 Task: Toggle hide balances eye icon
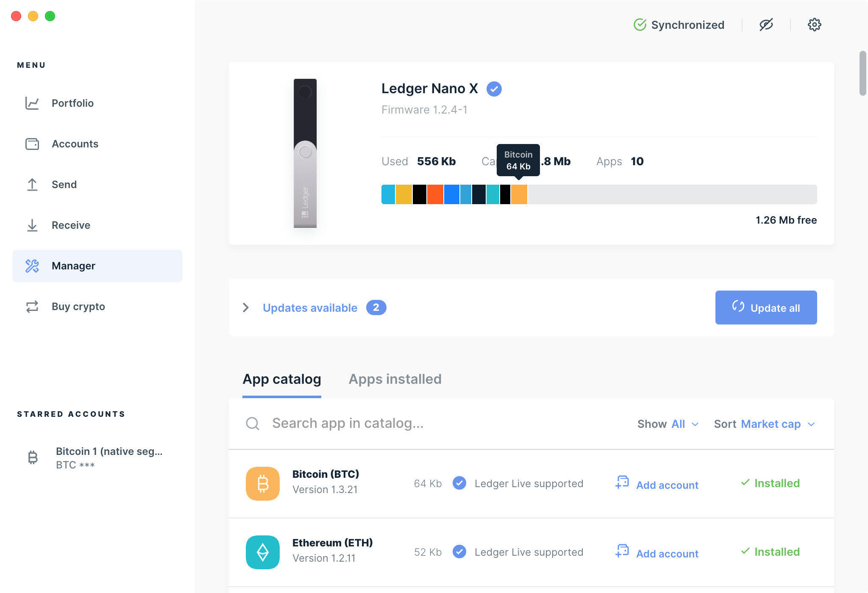pyautogui.click(x=766, y=25)
